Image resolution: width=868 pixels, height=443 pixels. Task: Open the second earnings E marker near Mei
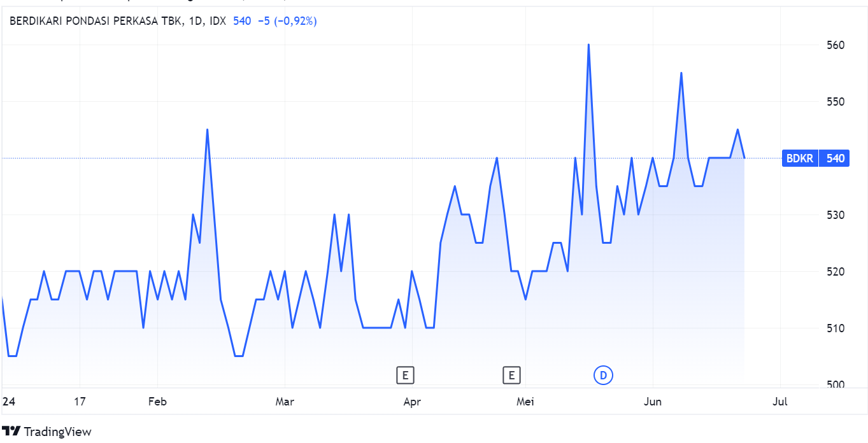point(511,376)
